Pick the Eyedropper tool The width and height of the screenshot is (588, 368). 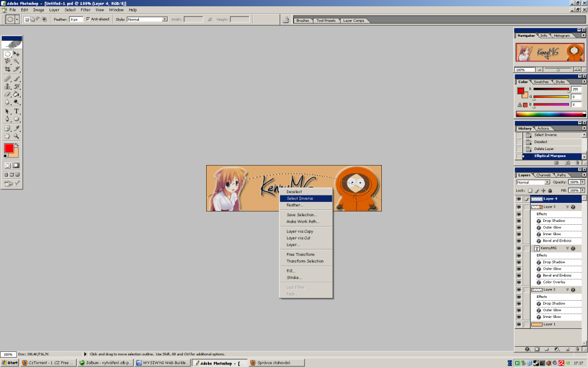click(17, 128)
